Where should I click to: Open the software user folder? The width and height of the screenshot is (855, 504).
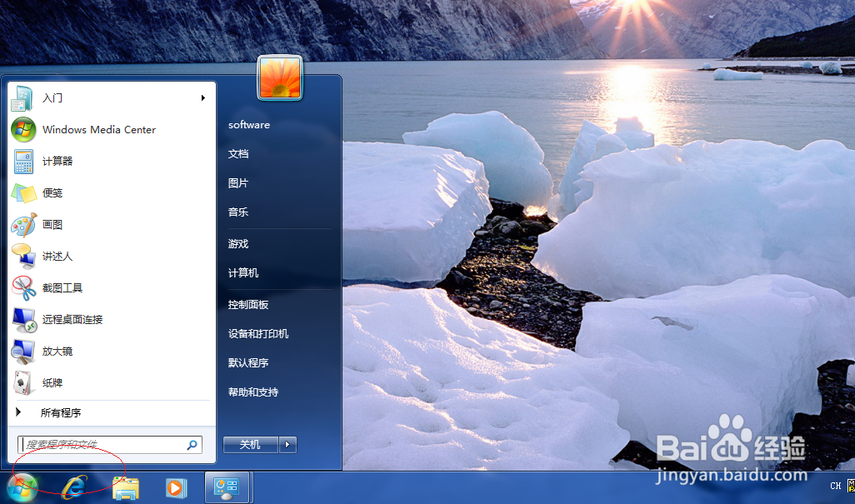click(x=249, y=125)
